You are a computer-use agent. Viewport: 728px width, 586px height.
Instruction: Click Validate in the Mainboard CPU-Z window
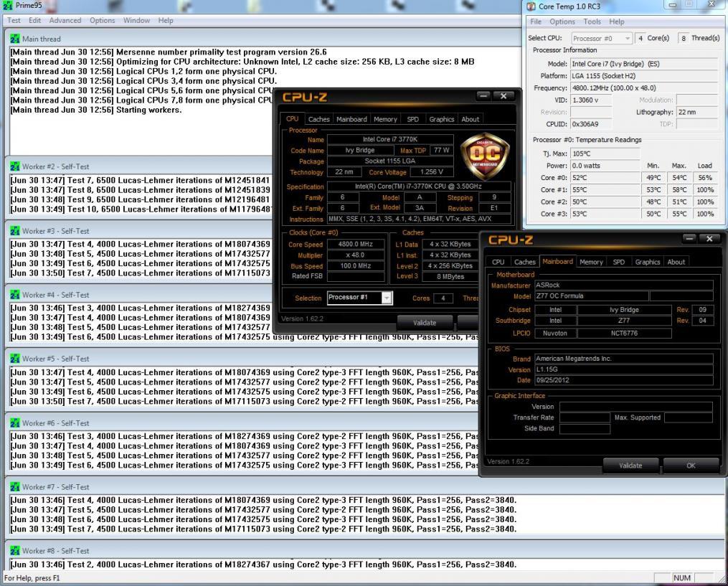pyautogui.click(x=630, y=465)
